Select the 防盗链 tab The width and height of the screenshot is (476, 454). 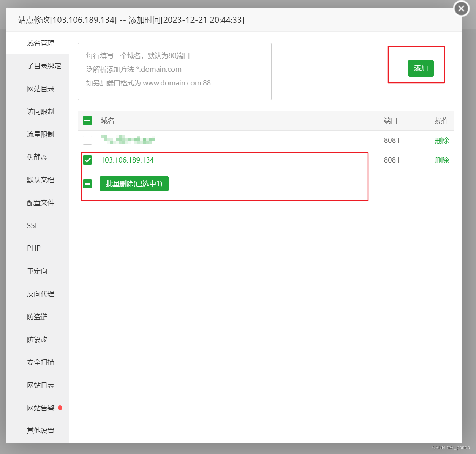coord(38,316)
